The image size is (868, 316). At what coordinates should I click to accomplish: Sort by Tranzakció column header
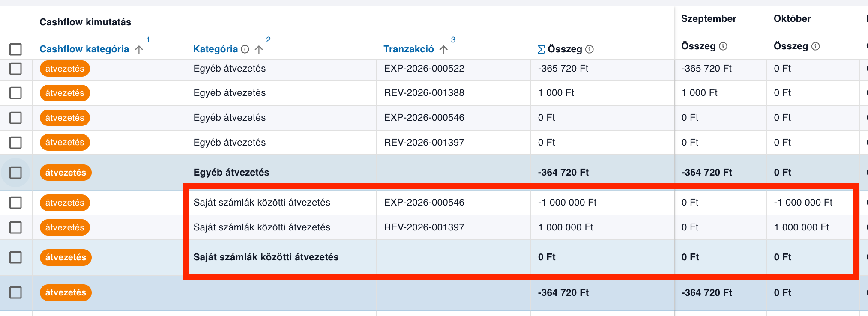pos(409,49)
